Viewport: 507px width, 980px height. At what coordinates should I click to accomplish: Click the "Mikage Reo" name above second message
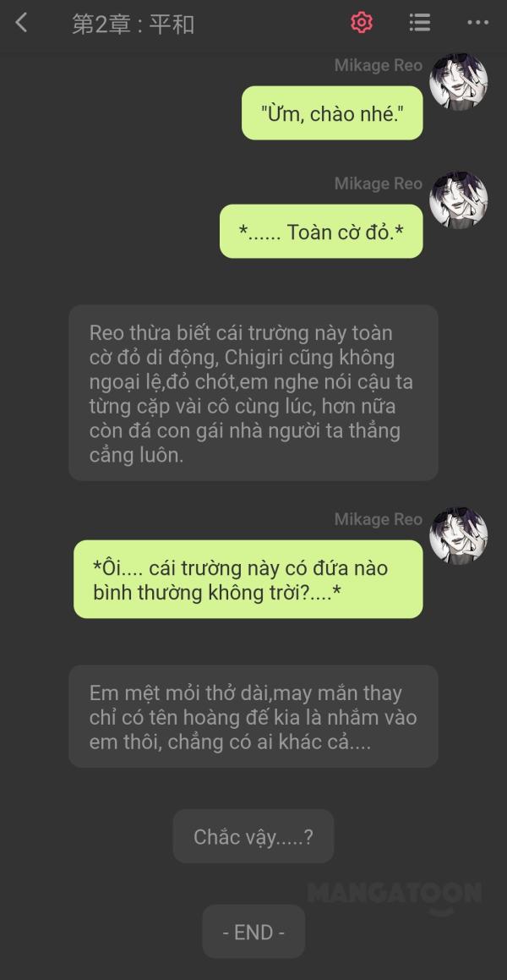pos(379,183)
